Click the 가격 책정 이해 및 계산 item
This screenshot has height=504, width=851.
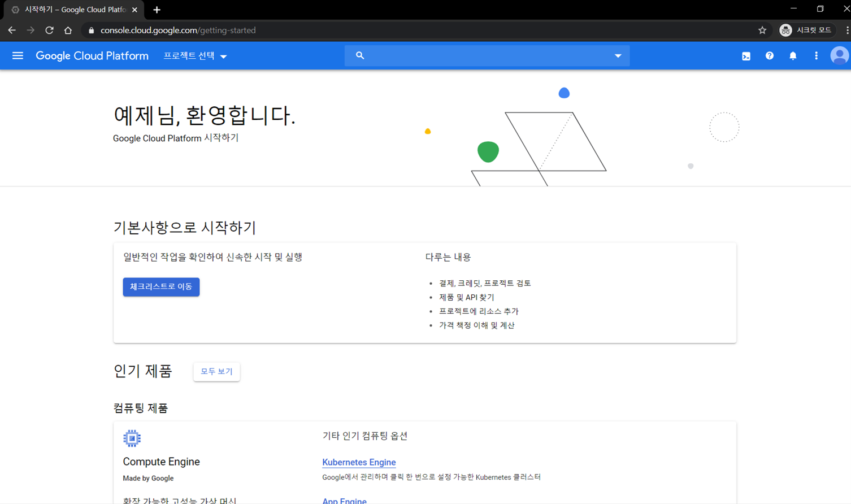476,325
